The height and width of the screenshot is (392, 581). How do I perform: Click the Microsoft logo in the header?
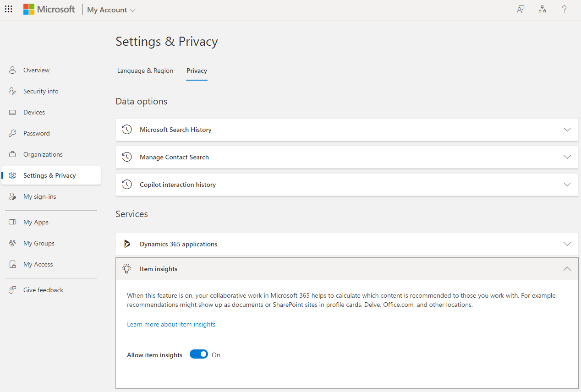pos(49,9)
